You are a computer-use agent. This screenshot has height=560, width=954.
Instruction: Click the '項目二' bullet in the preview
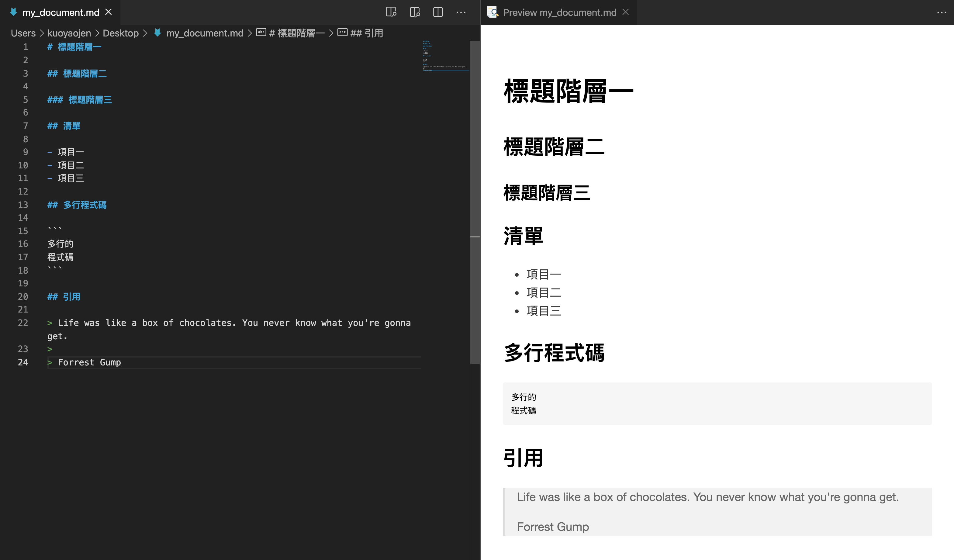(x=544, y=293)
